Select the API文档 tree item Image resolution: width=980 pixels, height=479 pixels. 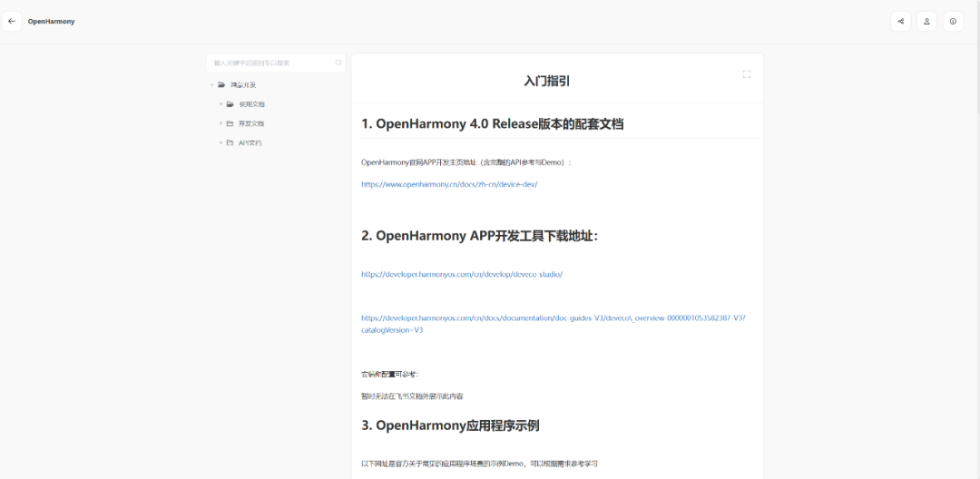tap(250, 143)
